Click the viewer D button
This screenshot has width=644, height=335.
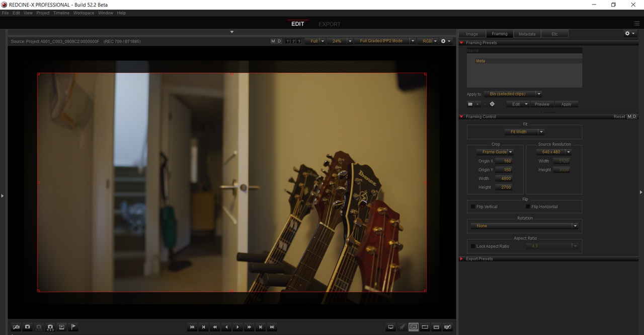[279, 41]
